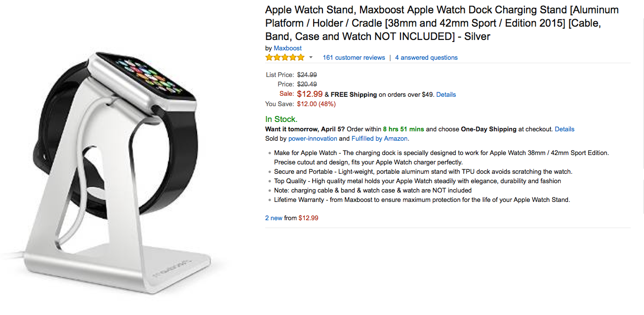
Task: Click the You Save $12.00 (48%) amount
Action: (x=316, y=104)
